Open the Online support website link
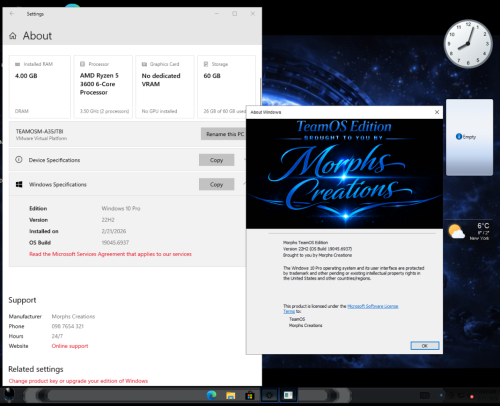Screen dimensions: 500x406 [70, 346]
